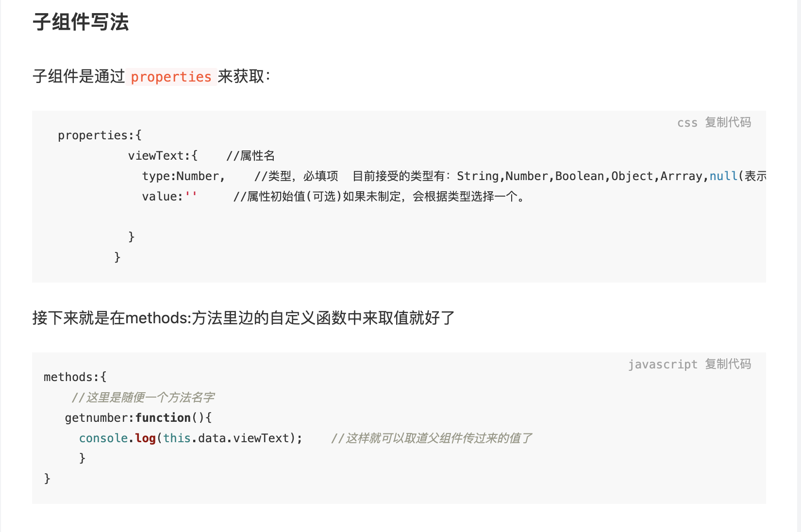801x532 pixels.
Task: Click the this.data.viewText expression
Action: (x=226, y=438)
